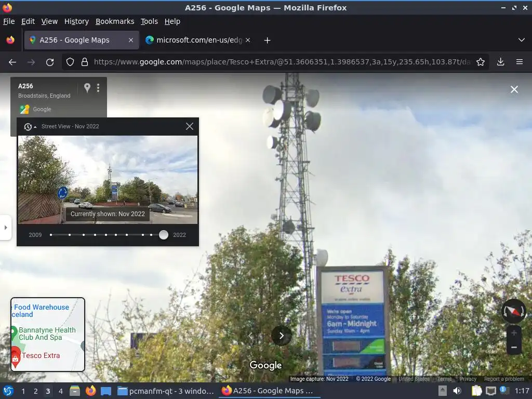Move forward with the right arrow

tap(281, 336)
